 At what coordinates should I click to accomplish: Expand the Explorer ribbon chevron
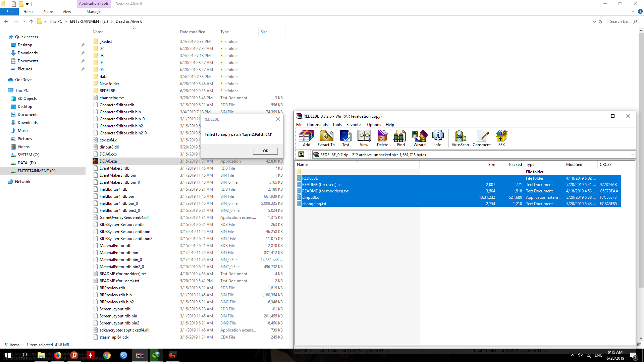[633, 11]
